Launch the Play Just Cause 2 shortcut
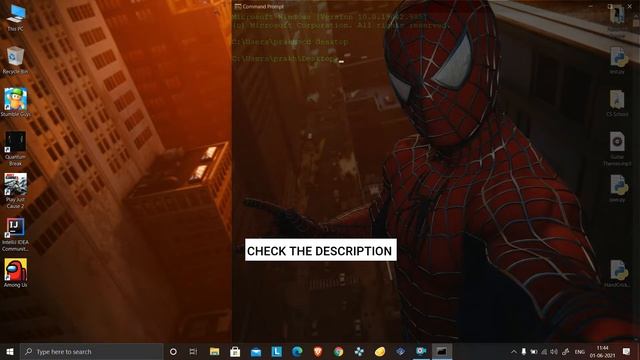This screenshot has height=360, width=640. pyautogui.click(x=16, y=191)
